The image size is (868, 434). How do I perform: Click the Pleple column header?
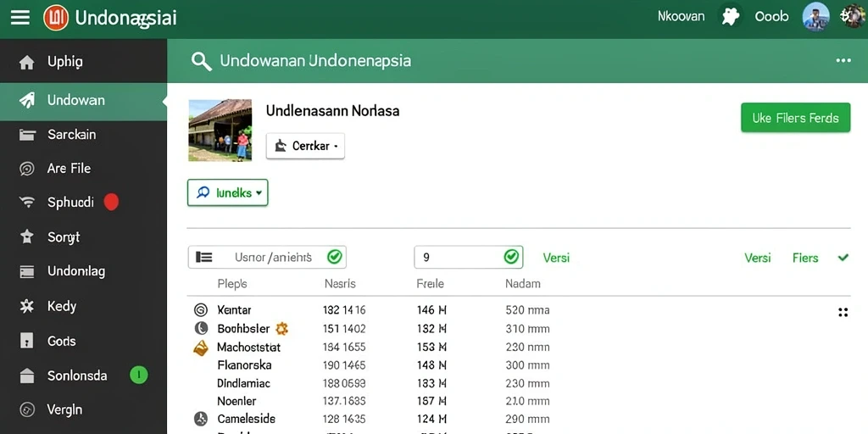click(232, 284)
